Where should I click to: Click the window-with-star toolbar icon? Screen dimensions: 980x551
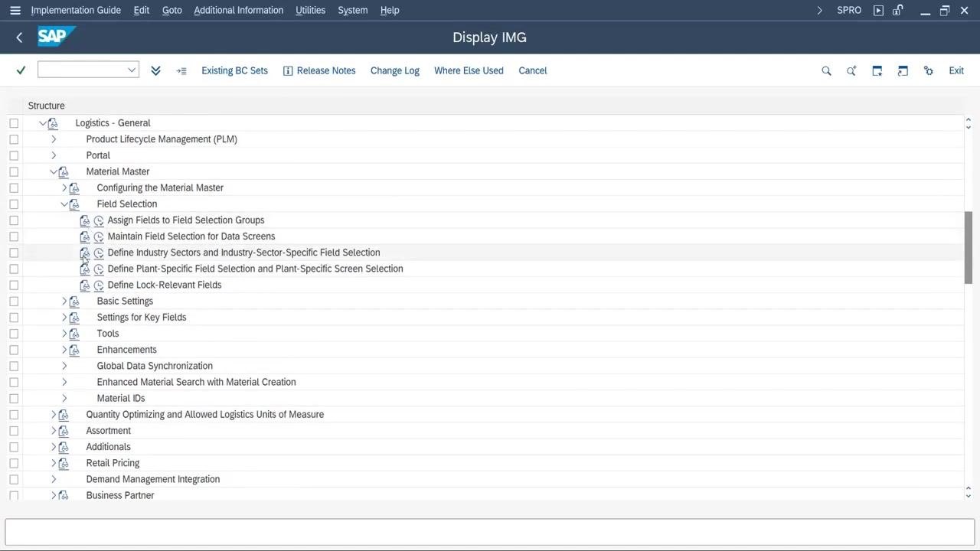[877, 70]
